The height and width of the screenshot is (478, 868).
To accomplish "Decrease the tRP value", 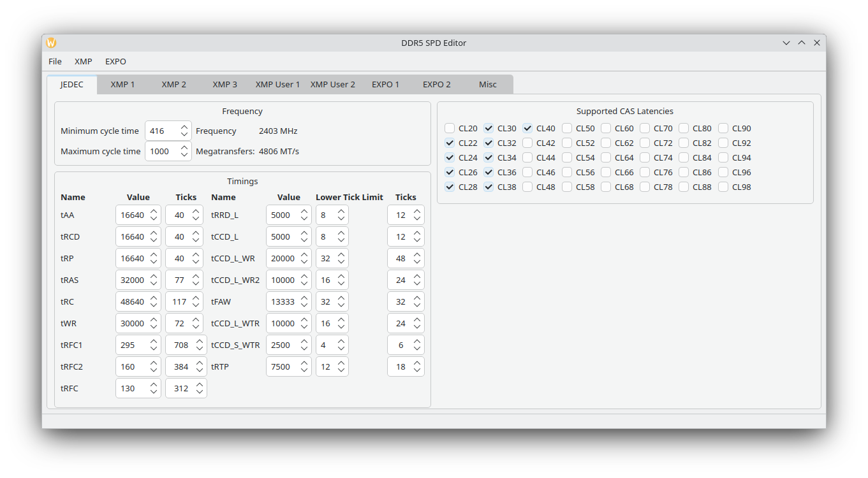I will pyautogui.click(x=154, y=262).
